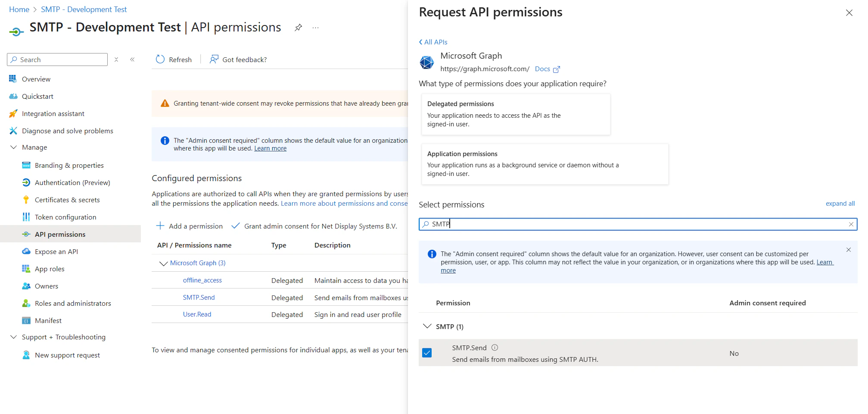
Task: Dismiss the admin consent info banner in panel
Action: pyautogui.click(x=849, y=250)
